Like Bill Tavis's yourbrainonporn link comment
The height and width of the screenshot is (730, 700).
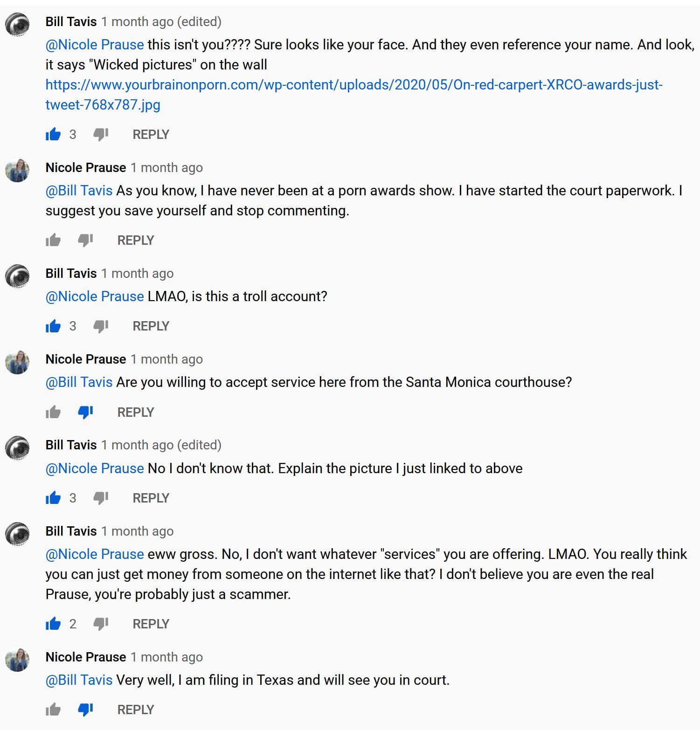(53, 135)
